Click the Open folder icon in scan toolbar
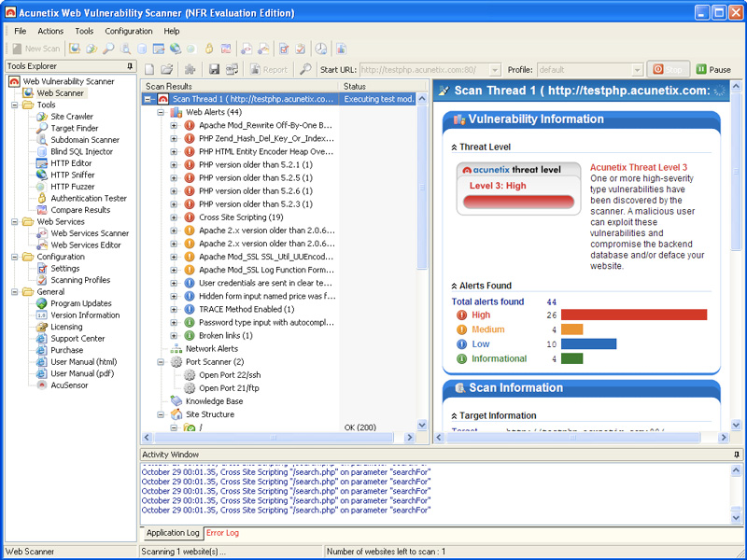747x560 pixels. pos(167,69)
